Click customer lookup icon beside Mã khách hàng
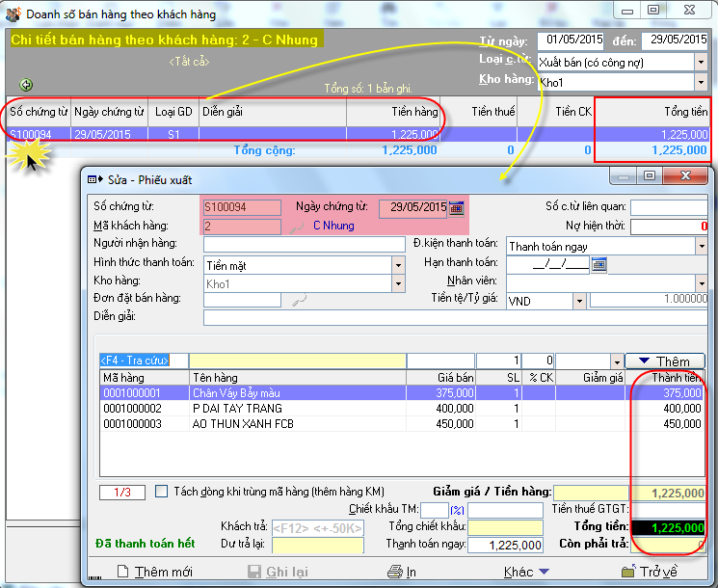This screenshot has width=718, height=588. (x=299, y=227)
